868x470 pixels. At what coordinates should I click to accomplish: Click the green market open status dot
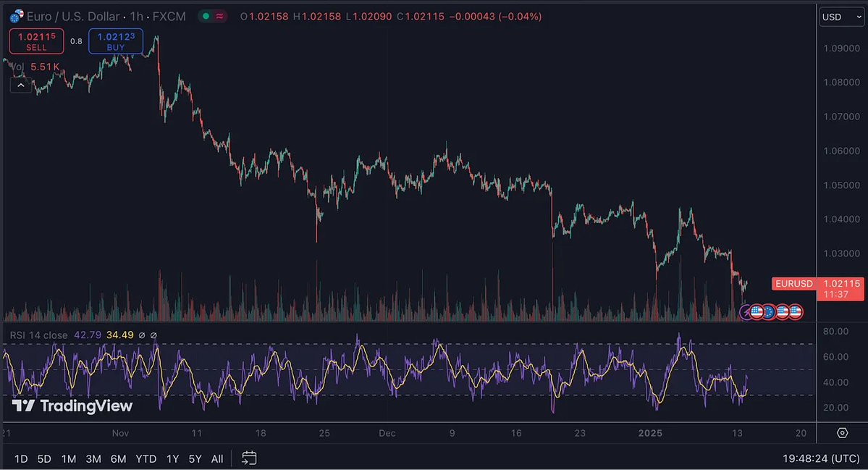(206, 16)
